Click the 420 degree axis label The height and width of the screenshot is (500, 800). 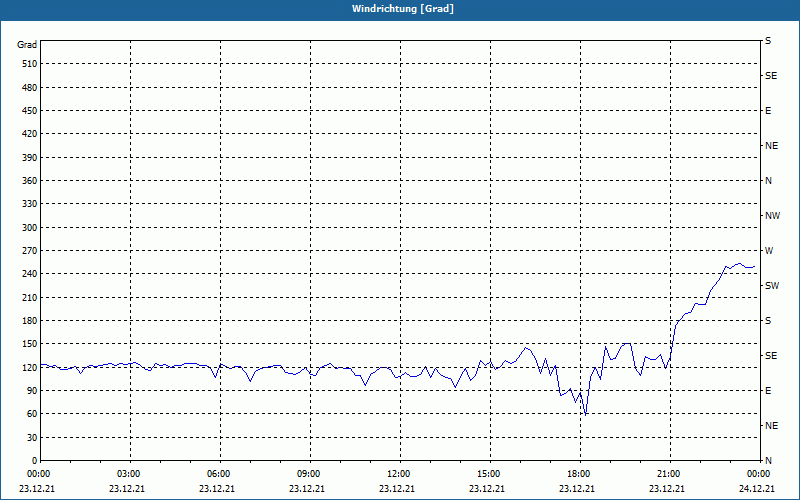pos(30,134)
